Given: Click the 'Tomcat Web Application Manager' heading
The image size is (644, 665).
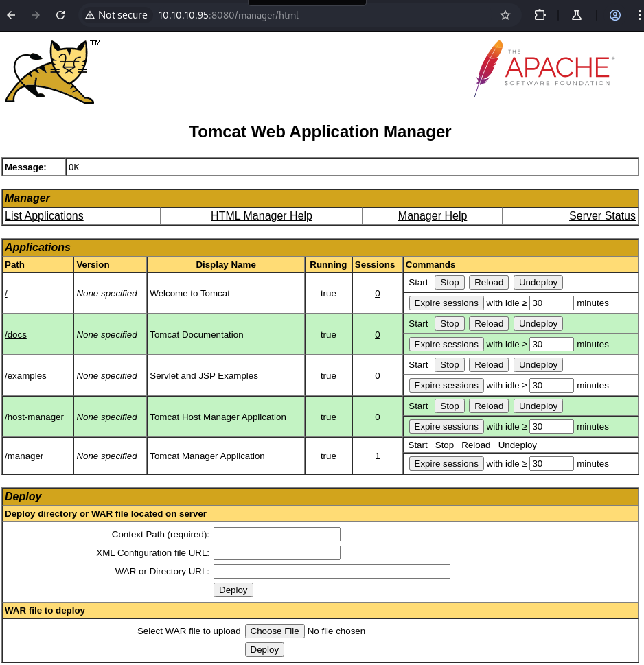Looking at the screenshot, I should point(320,132).
